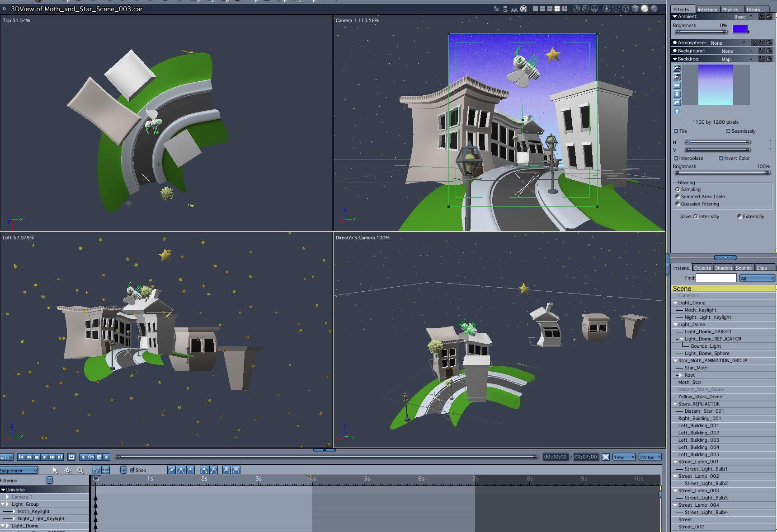
Task: Rotate the backdrop map icon
Action: [677, 103]
